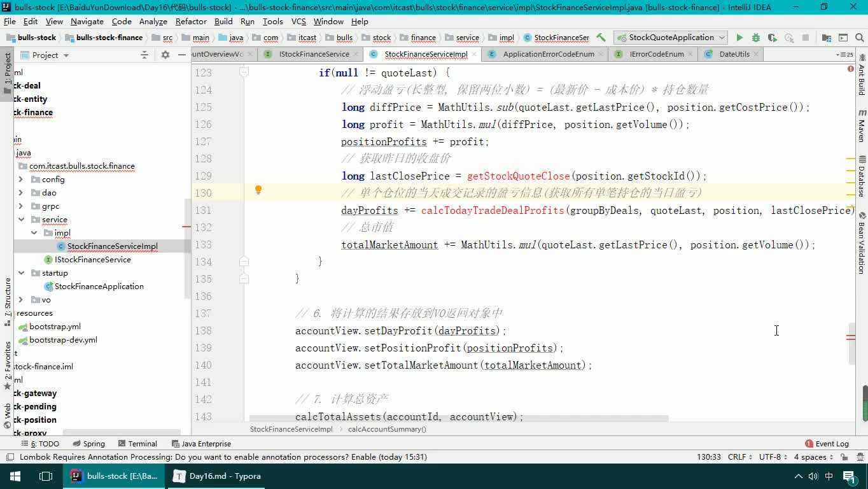Open the Terminal tool window
The image size is (868, 489).
[x=137, y=444]
